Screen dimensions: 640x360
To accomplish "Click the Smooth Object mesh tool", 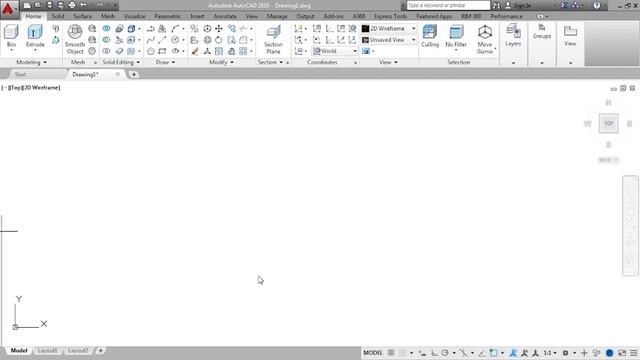I will click(75, 39).
